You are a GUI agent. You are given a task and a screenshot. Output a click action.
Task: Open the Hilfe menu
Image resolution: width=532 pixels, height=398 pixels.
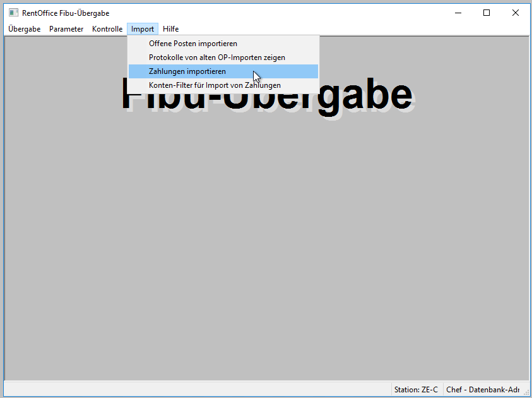(170, 29)
